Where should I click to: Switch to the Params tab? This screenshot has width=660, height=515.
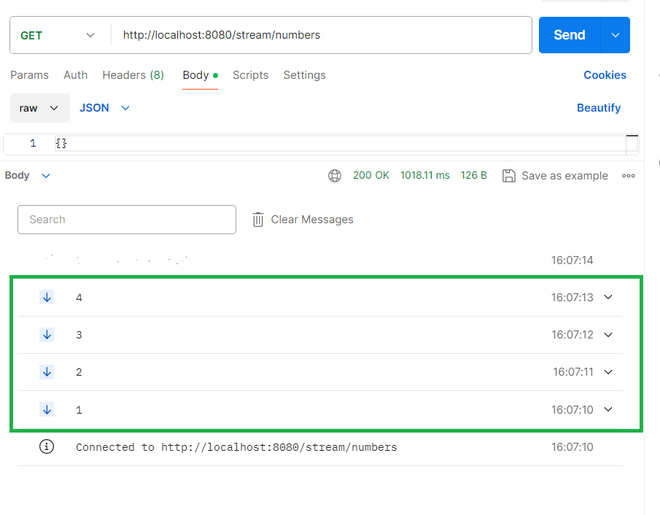(29, 75)
